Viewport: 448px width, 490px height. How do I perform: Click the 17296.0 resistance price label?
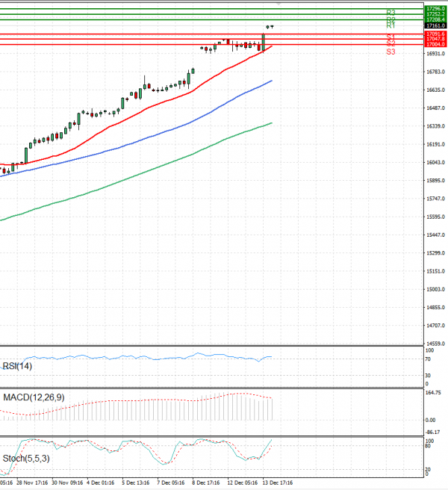(436, 9)
